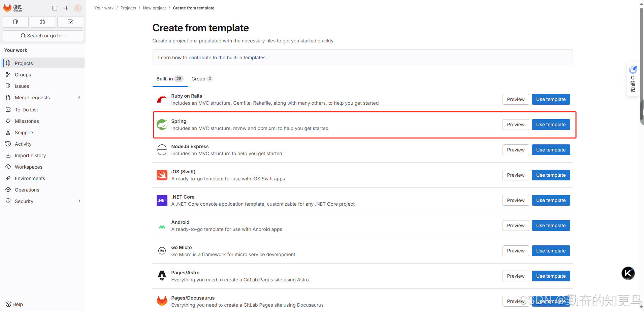
Task: Preview the iOS (Swift) template
Action: pos(516,175)
